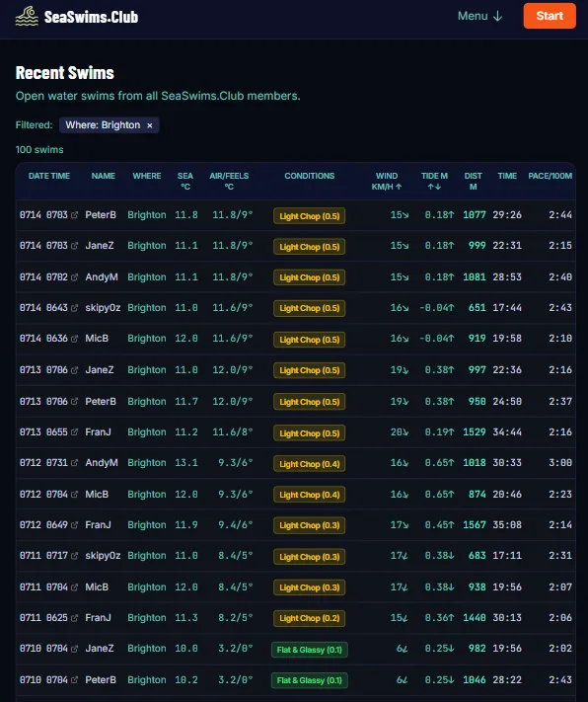Click the 3:00 pace value for AndyM
The height and width of the screenshot is (702, 588).
pyautogui.click(x=560, y=462)
